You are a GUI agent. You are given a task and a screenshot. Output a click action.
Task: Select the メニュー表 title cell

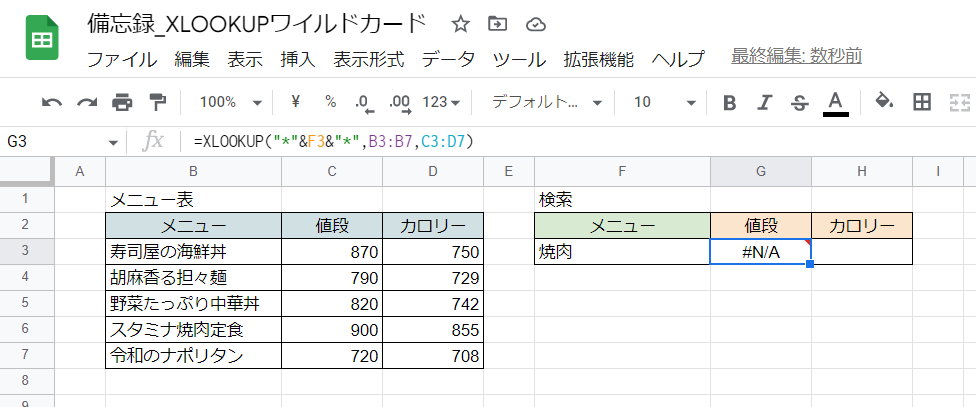[193, 200]
